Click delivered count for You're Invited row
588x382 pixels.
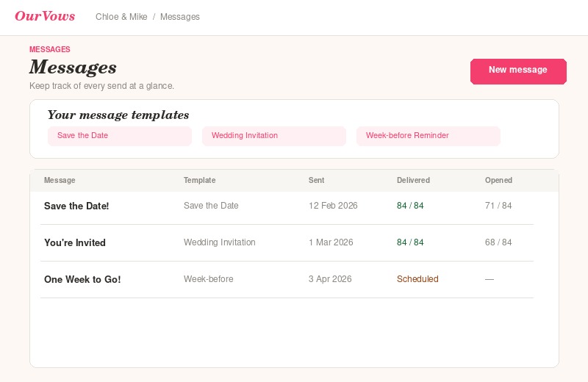[x=410, y=242]
